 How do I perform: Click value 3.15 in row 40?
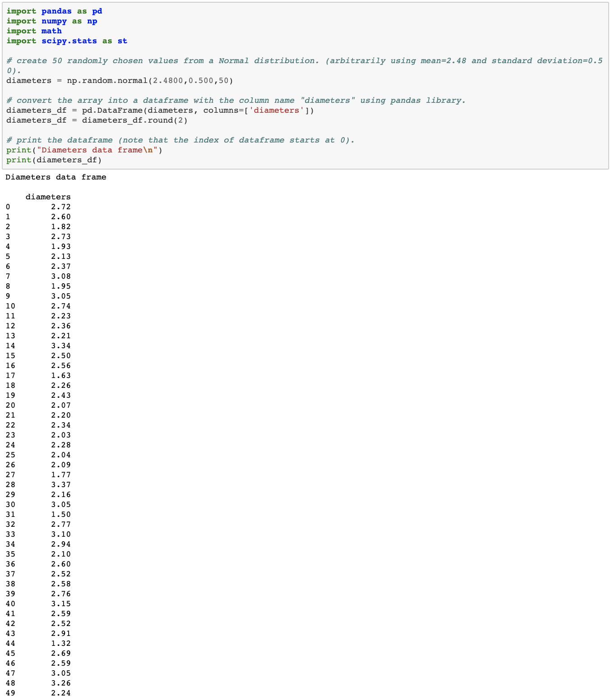61,604
